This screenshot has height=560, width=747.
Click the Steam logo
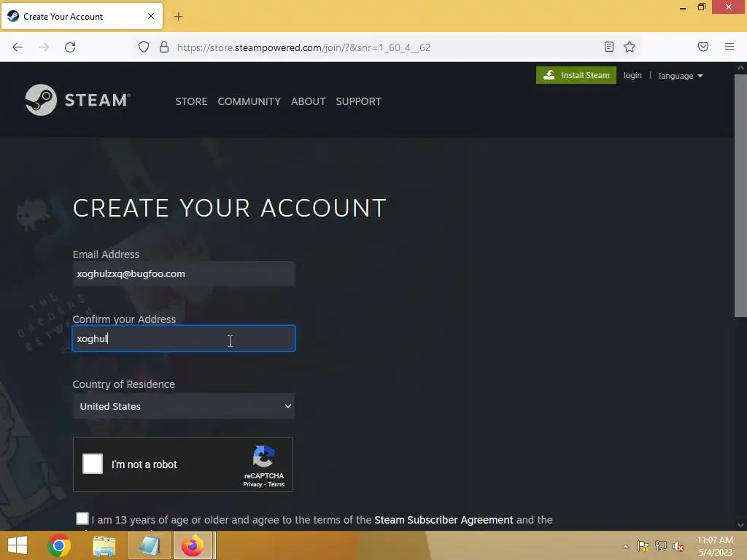click(77, 100)
